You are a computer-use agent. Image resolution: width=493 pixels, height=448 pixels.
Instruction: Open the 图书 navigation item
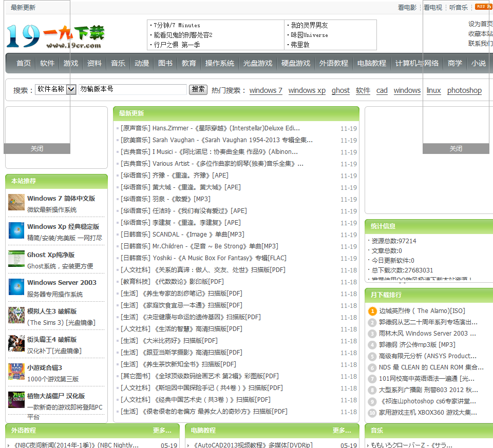coord(165,63)
